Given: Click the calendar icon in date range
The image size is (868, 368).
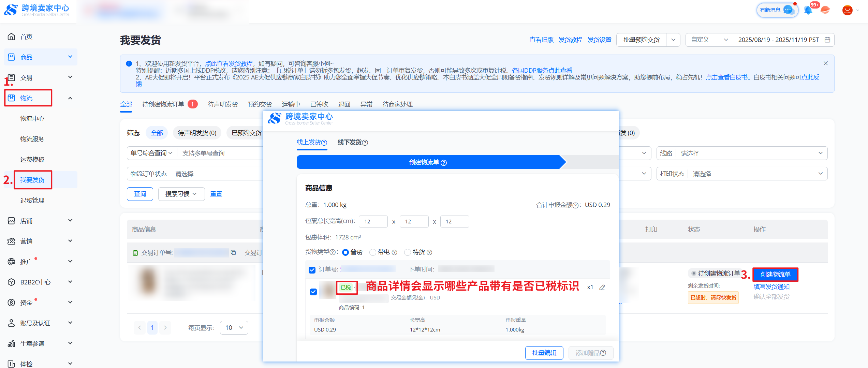Looking at the screenshot, I should 827,40.
